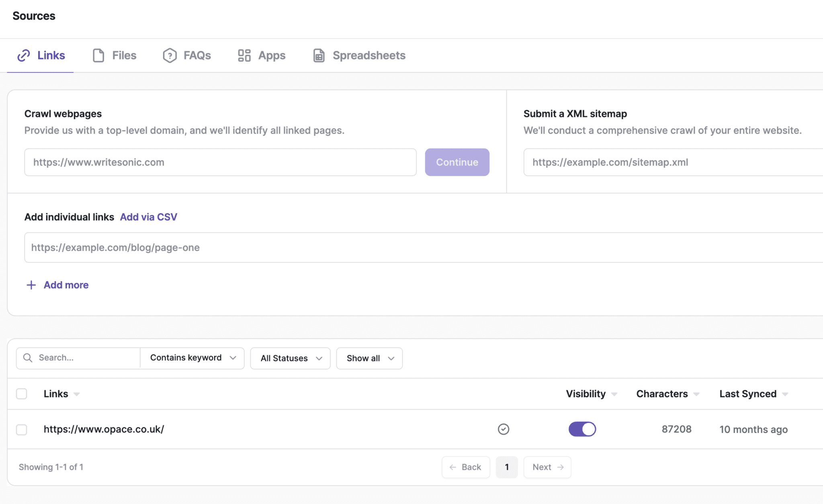The width and height of the screenshot is (823, 504).
Task: Select the FAQs question-mark icon
Action: click(x=169, y=55)
